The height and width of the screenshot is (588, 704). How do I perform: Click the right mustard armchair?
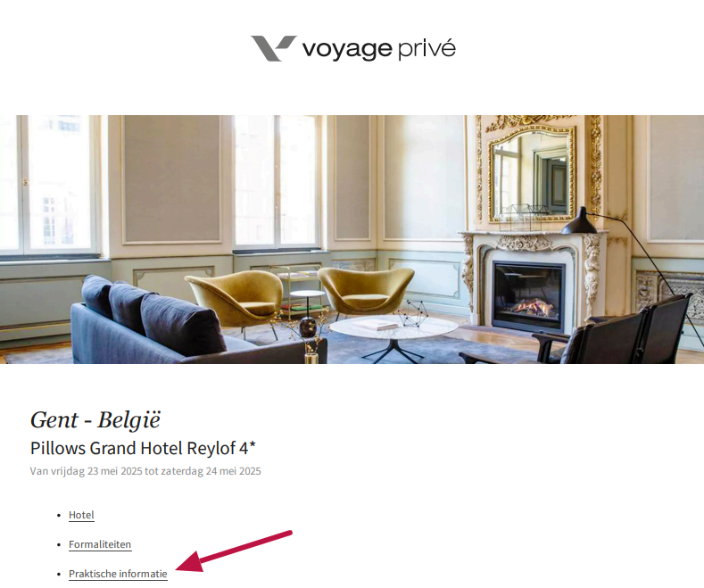(366, 292)
